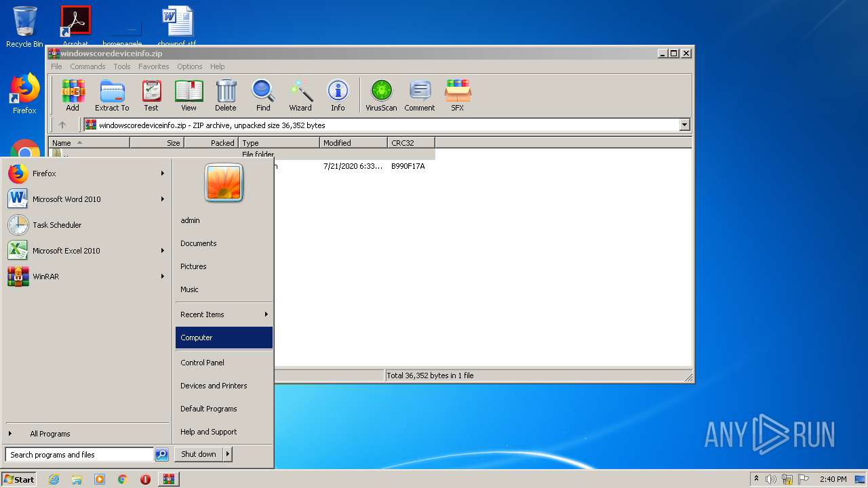The height and width of the screenshot is (488, 868).
Task: Open Internet Explorer from taskbar
Action: point(54,479)
